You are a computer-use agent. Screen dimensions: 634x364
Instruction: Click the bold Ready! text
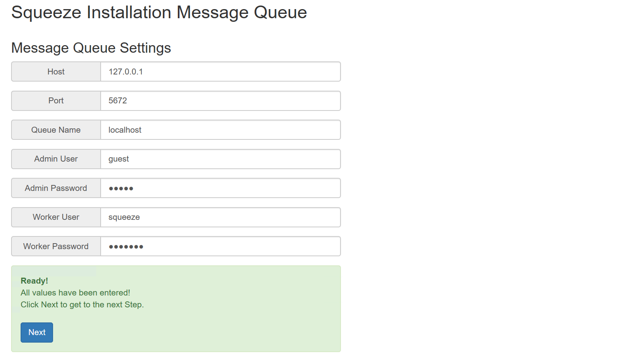(x=34, y=281)
